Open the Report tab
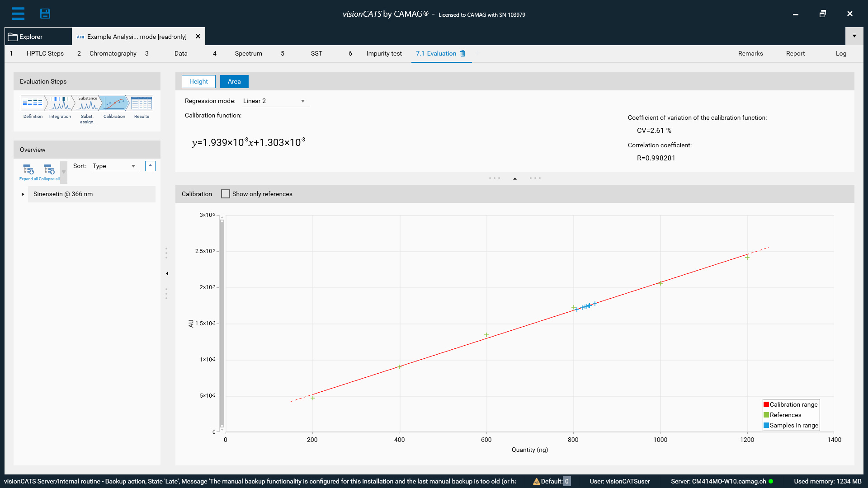868x488 pixels. pyautogui.click(x=796, y=53)
